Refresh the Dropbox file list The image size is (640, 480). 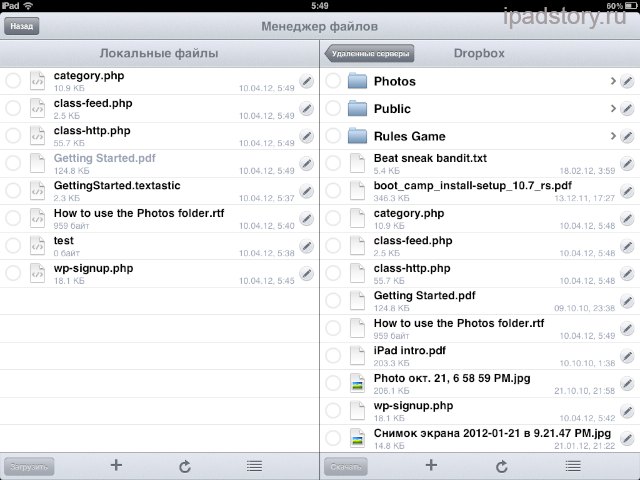pyautogui.click(x=502, y=466)
